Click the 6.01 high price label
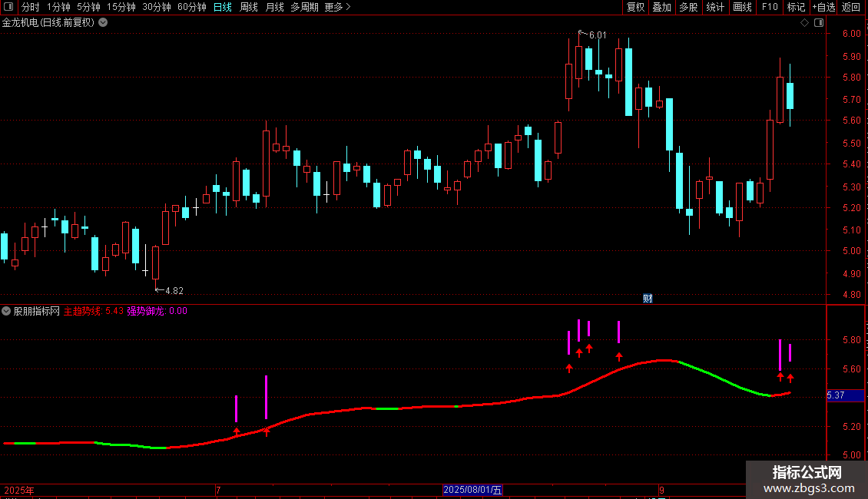 (598, 35)
